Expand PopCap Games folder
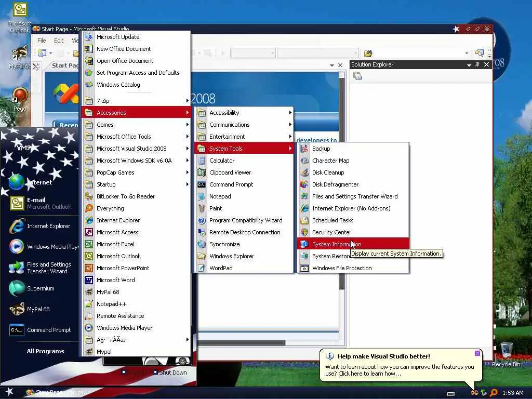Viewport: 532px width, 399px height. [136, 172]
